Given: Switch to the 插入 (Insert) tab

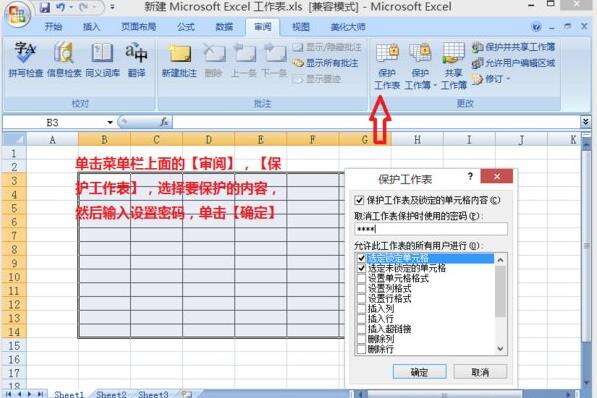Looking at the screenshot, I should pyautogui.click(x=91, y=27).
